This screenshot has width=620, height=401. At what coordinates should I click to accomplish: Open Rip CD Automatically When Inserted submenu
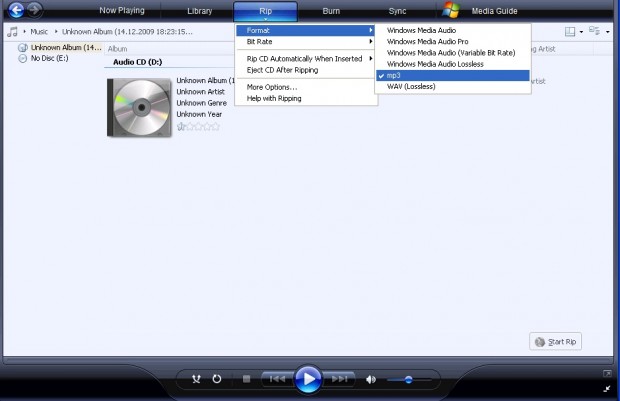tap(305, 59)
